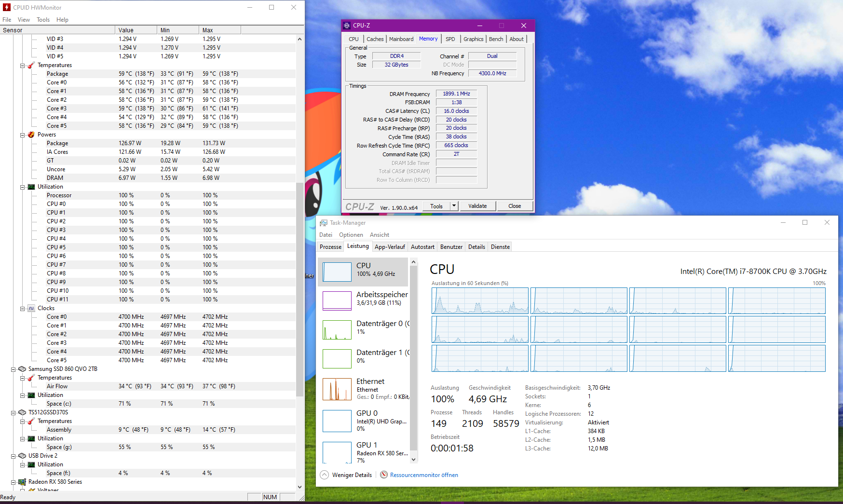Click the waveform icon beside Clocks

pos(31,308)
